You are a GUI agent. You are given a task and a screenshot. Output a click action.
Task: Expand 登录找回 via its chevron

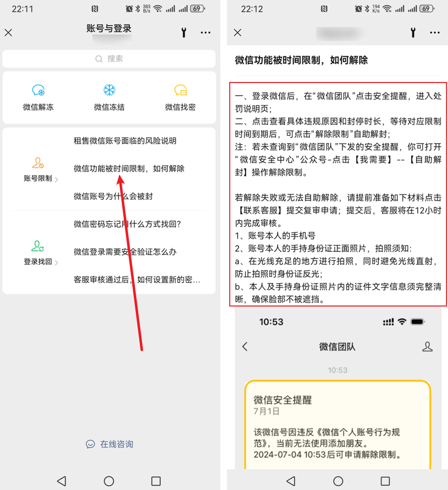(x=56, y=262)
